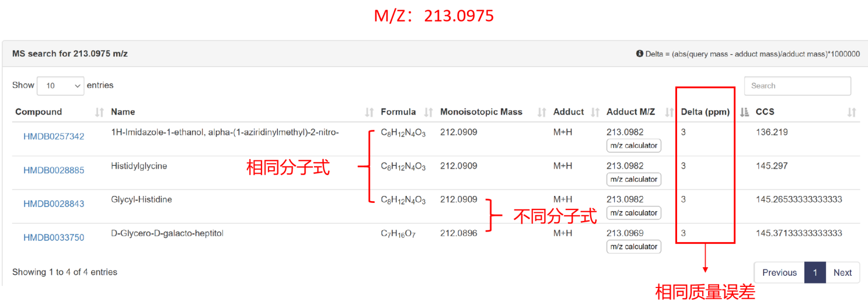Go to Previous results page
The width and height of the screenshot is (868, 305).
click(779, 272)
